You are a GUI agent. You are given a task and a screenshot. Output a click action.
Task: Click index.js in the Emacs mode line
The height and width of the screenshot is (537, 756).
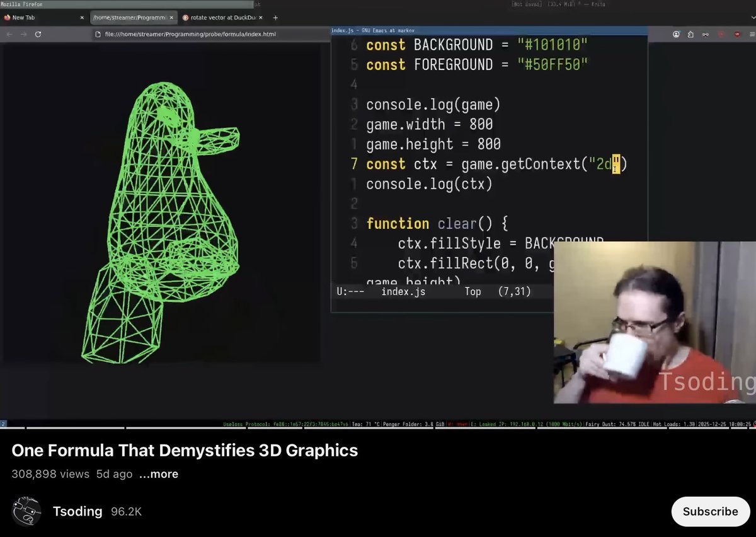(403, 291)
